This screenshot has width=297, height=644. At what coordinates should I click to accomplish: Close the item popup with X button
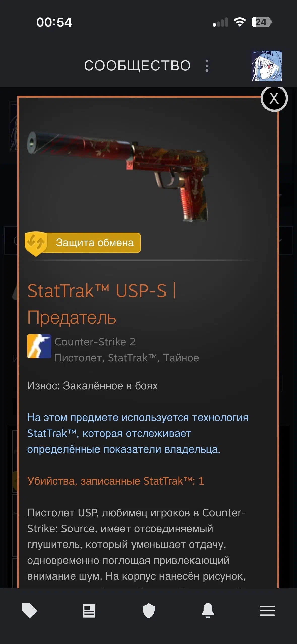274,98
